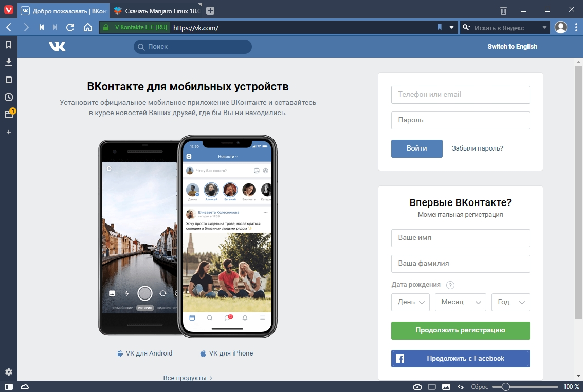Image resolution: width=583 pixels, height=392 pixels.
Task: Toggle the side panel visibility
Action: pyautogui.click(x=9, y=387)
